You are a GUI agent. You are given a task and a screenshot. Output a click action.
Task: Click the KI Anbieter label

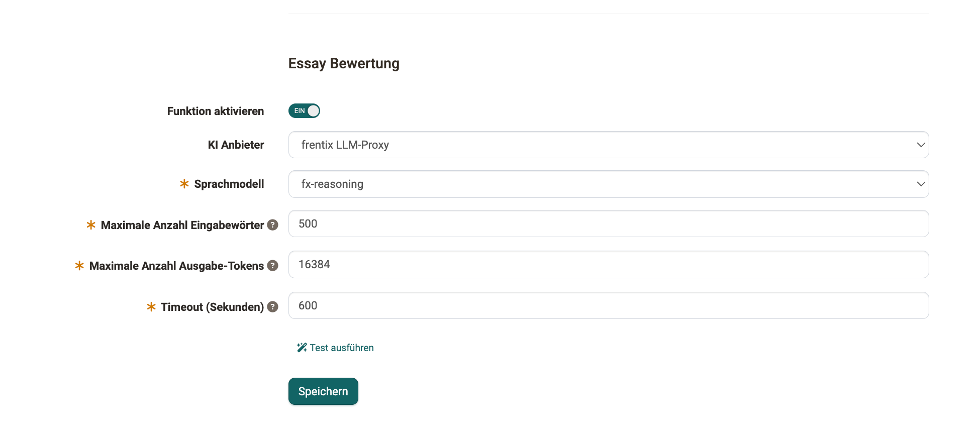point(236,145)
